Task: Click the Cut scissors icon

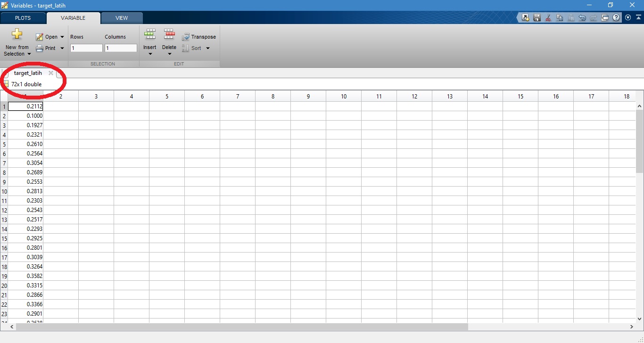Action: pyautogui.click(x=548, y=18)
